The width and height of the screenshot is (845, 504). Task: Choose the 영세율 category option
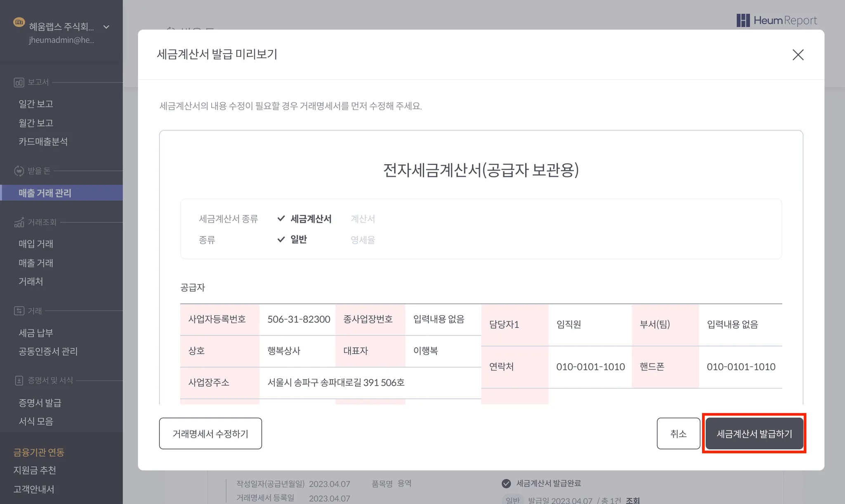tap(363, 240)
